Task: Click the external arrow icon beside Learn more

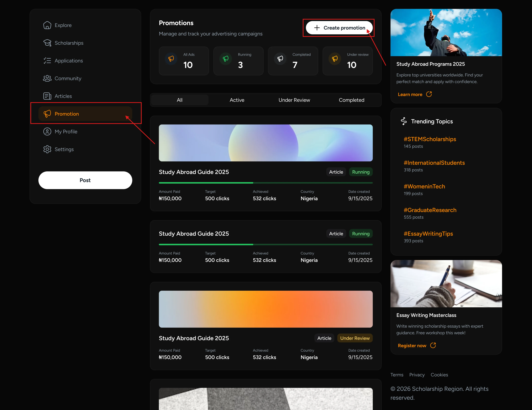Action: (429, 94)
